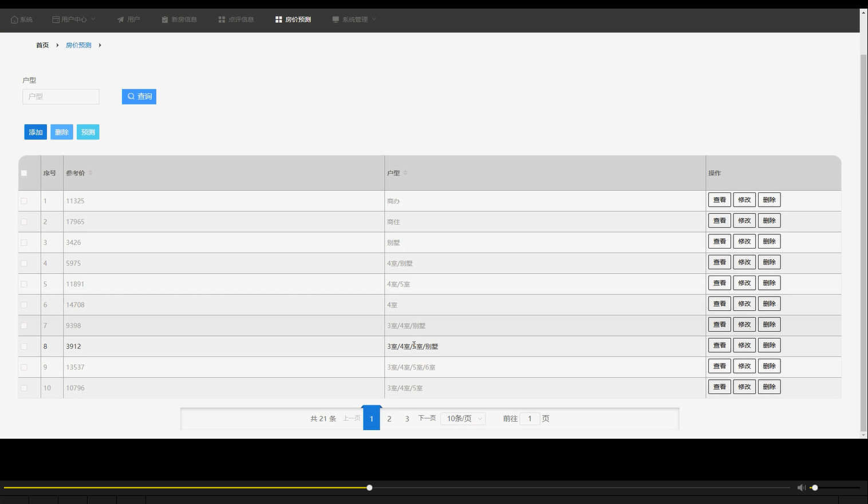Check the row 3 checkbox (3426)

[24, 243]
